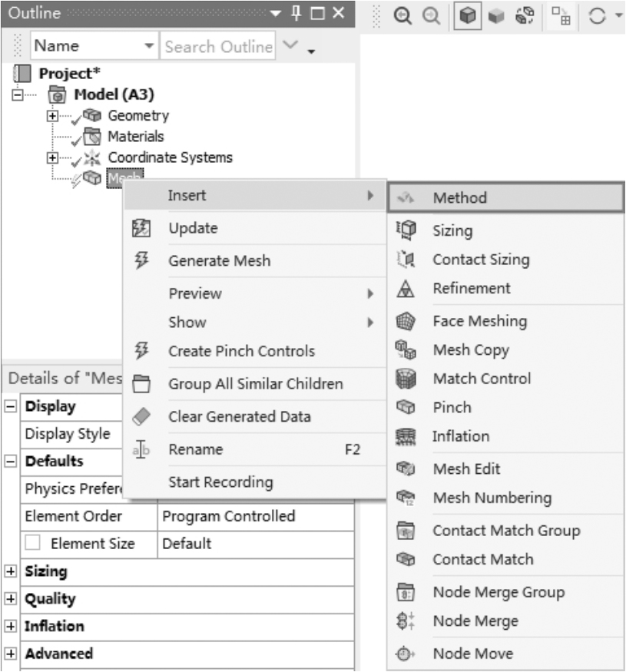Click the Clear Generated Data eraser icon

point(141,417)
